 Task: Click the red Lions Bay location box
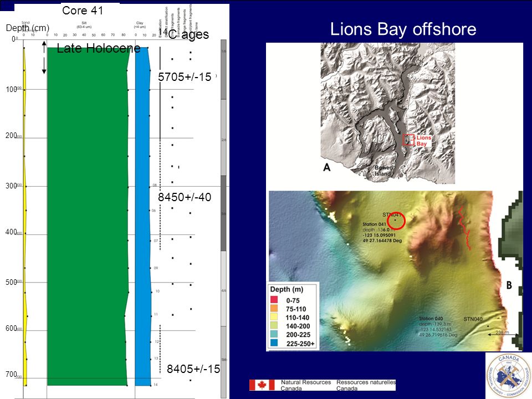[x=408, y=140]
